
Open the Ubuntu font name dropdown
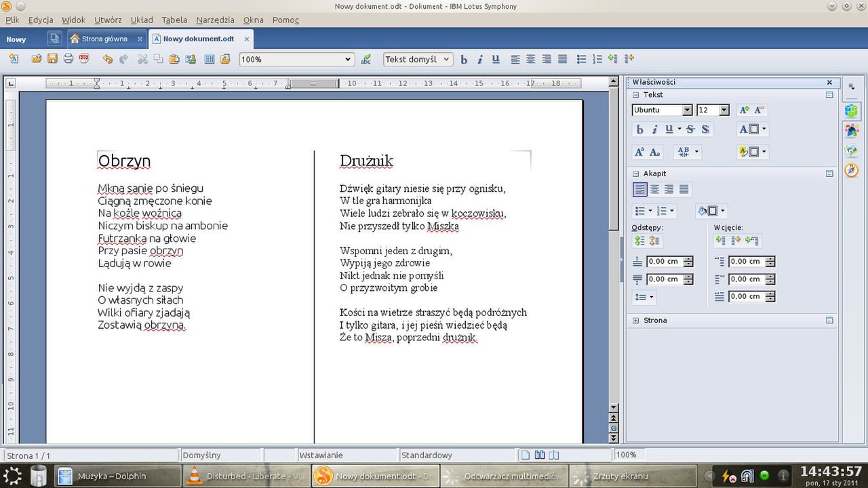click(688, 110)
